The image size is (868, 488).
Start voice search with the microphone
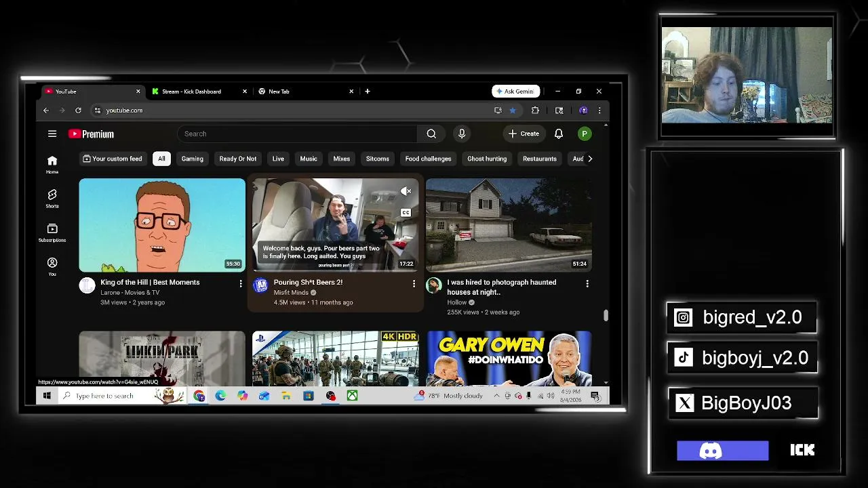point(462,134)
